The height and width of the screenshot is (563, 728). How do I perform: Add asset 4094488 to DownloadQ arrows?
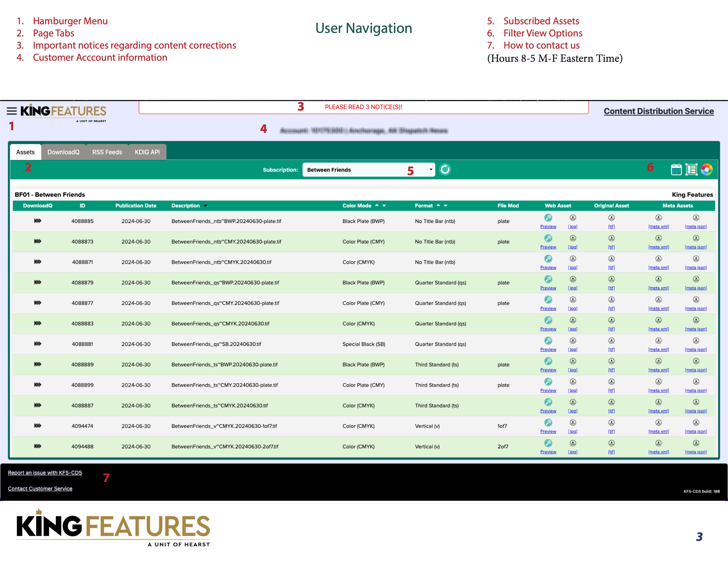pyautogui.click(x=38, y=446)
